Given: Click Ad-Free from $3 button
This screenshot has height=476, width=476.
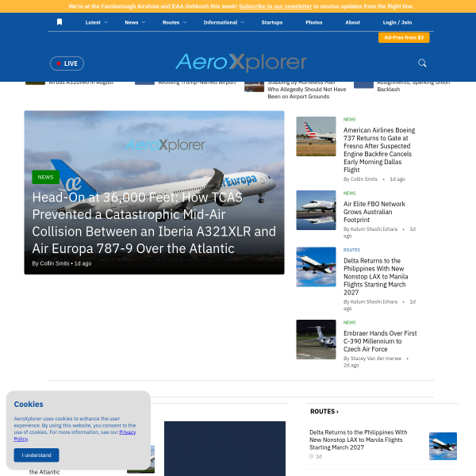Looking at the screenshot, I should click(404, 37).
